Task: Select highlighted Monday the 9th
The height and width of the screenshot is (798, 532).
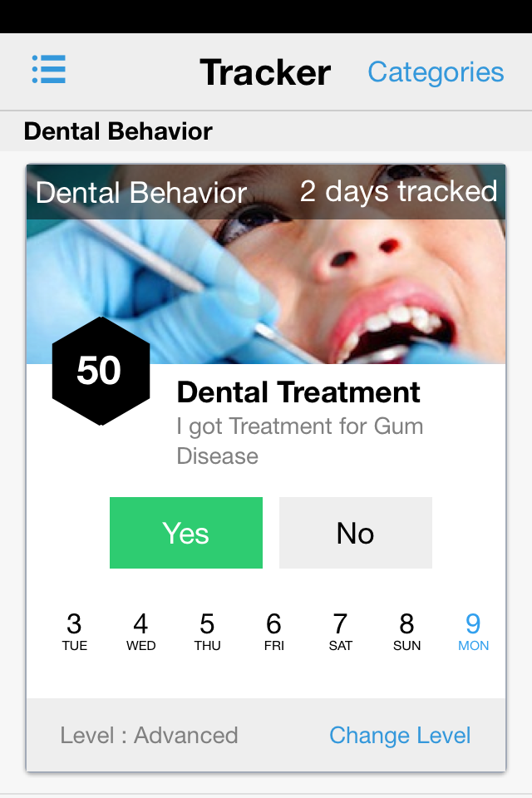Action: pos(473,631)
